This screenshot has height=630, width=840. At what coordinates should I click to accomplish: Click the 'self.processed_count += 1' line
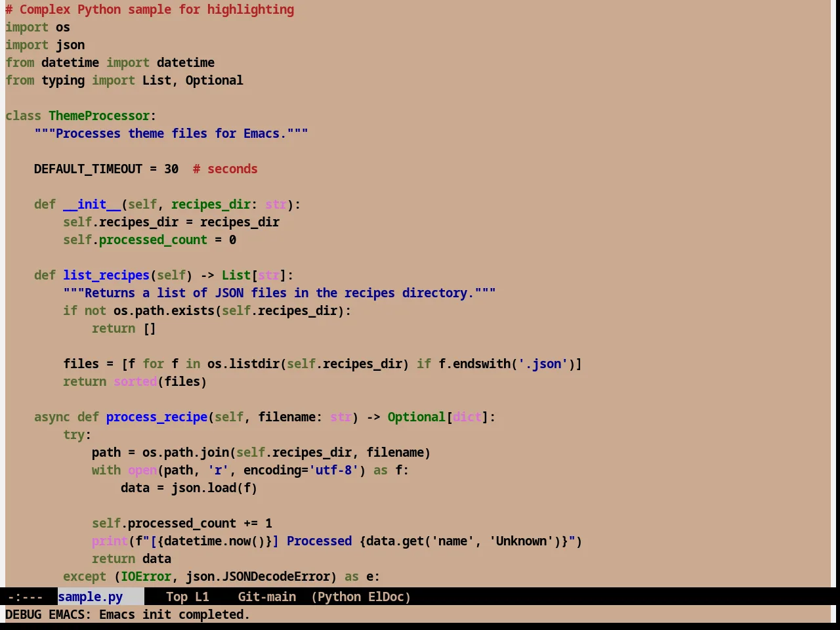182,523
